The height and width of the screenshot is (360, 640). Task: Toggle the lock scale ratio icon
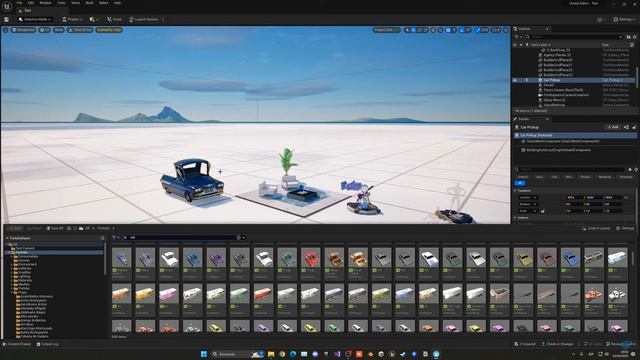pos(542,211)
